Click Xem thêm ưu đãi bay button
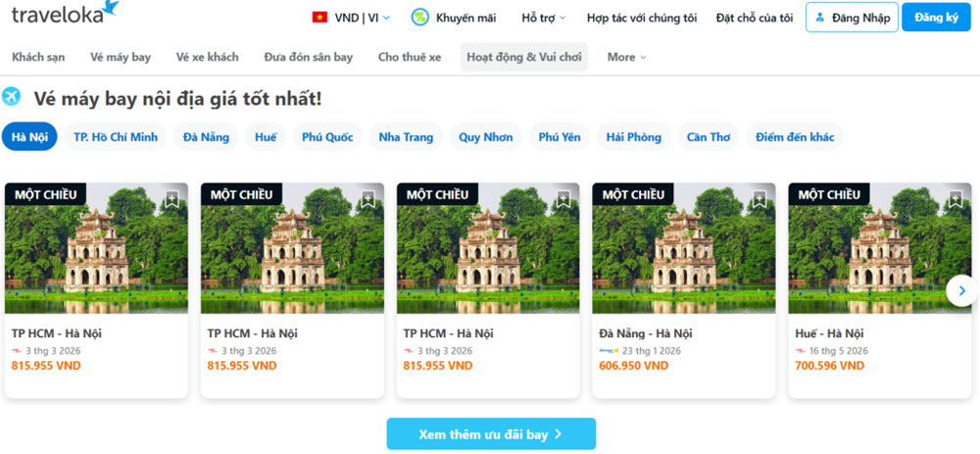This screenshot has width=980, height=454. coord(490,433)
